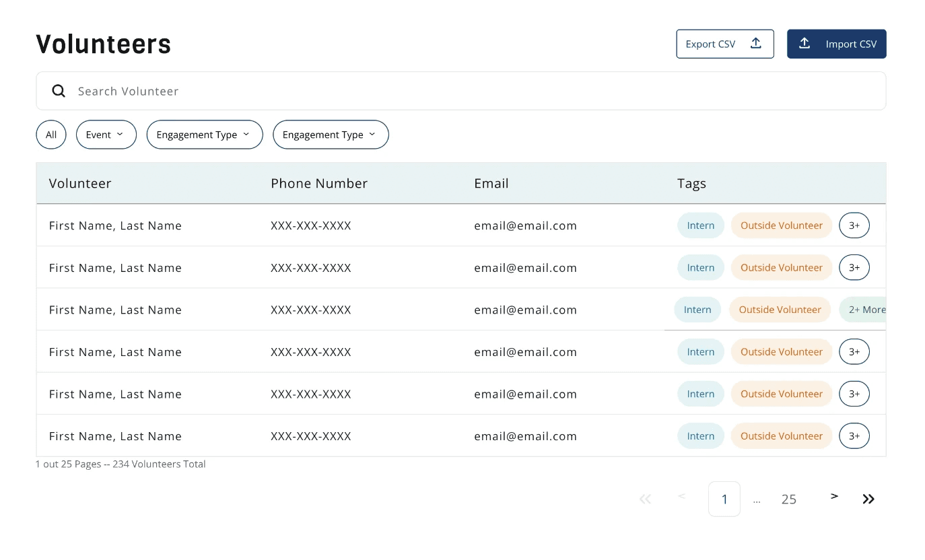Sort by the Phone Number column header
925x560 pixels.
(x=319, y=183)
